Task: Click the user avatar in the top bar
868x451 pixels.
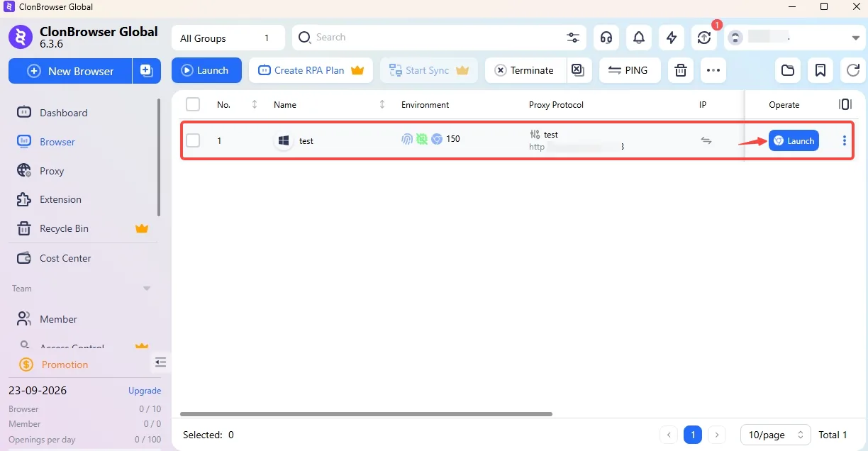Action: click(x=736, y=38)
